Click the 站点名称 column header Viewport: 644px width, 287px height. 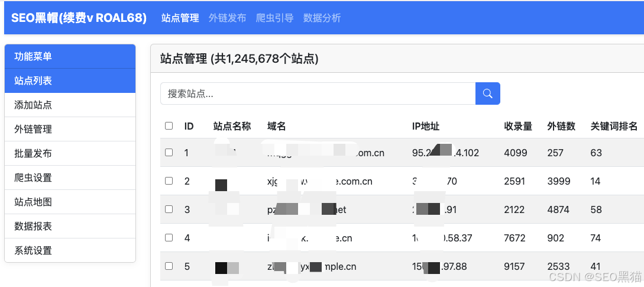pyautogui.click(x=232, y=126)
